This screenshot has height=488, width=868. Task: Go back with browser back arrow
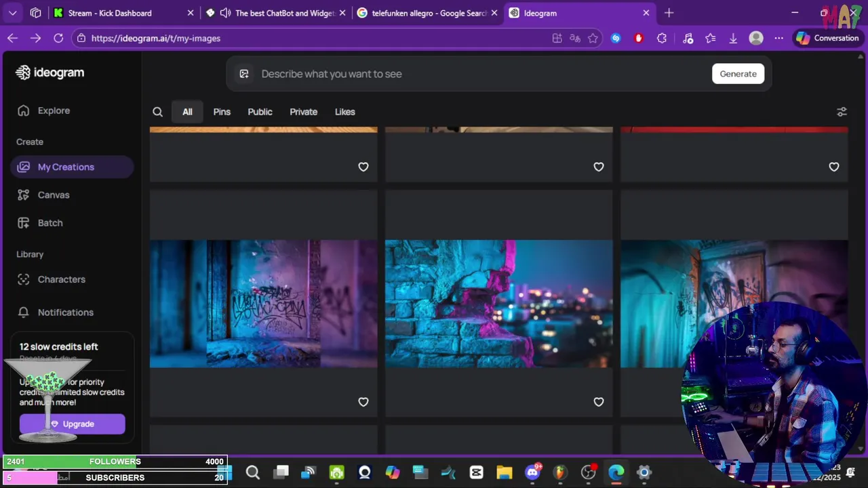(x=12, y=39)
